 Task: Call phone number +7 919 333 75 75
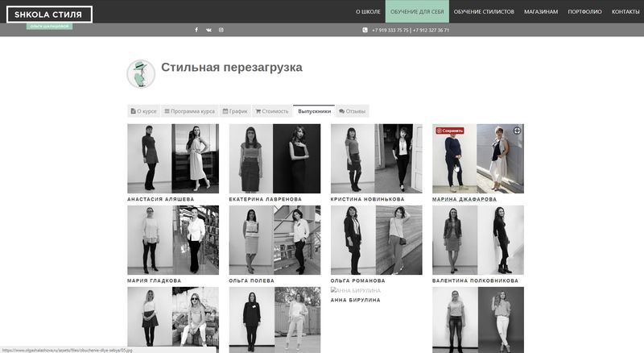tap(390, 30)
